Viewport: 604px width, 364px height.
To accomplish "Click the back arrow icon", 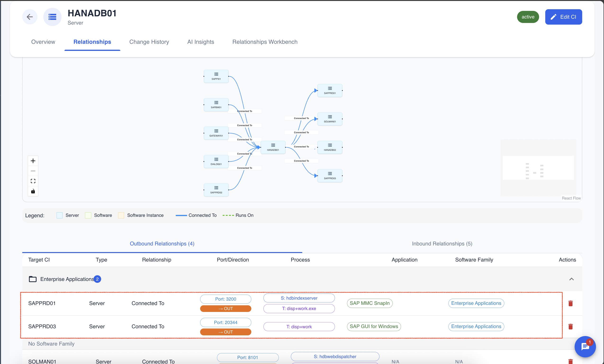I will [30, 17].
